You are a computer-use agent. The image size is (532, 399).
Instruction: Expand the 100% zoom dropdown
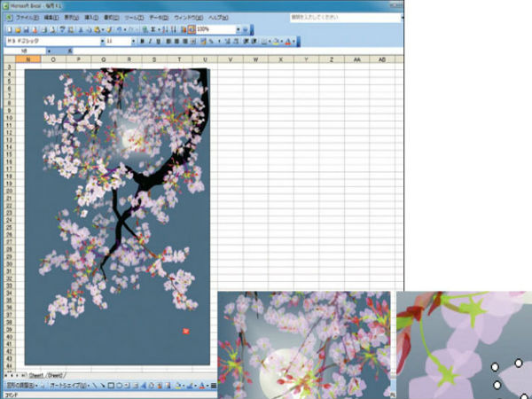(x=237, y=29)
